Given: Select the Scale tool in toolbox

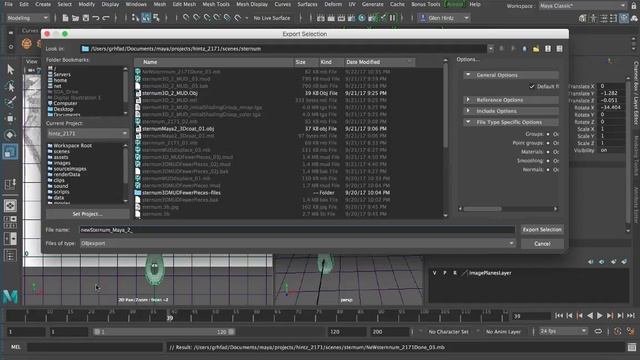Looking at the screenshot, I should pos(10,152).
